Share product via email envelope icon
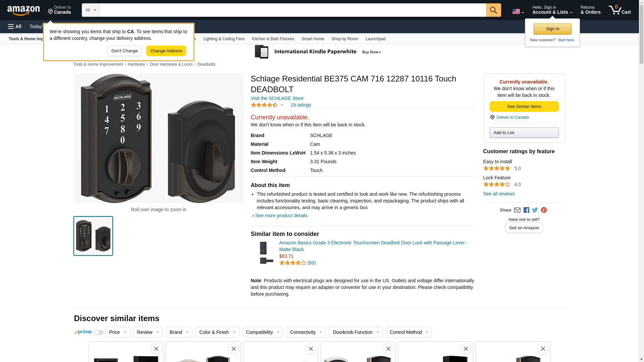The width and height of the screenshot is (644, 362). (517, 210)
